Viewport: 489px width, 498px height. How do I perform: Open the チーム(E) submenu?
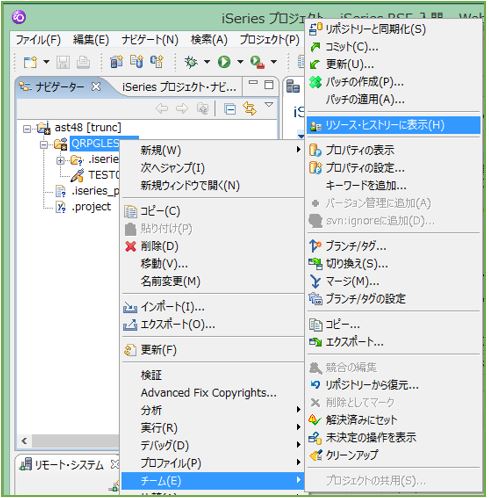[x=213, y=481]
